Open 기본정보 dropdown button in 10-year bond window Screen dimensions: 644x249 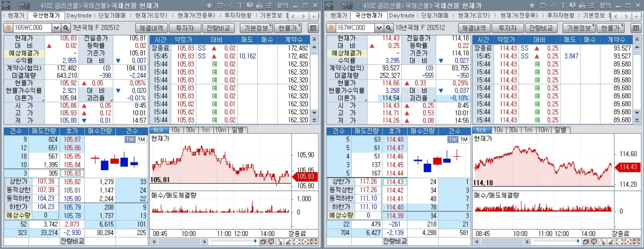click(x=580, y=28)
